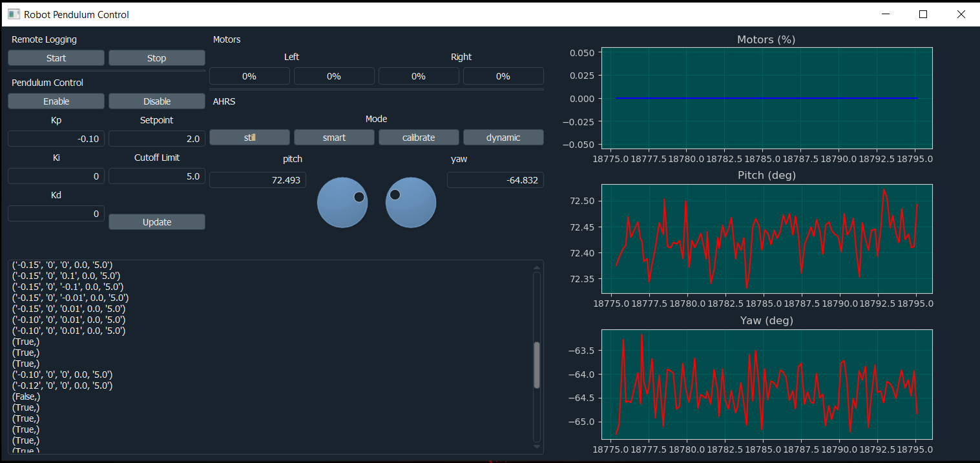Select the still AHRS mode
980x463 pixels.
tap(249, 138)
